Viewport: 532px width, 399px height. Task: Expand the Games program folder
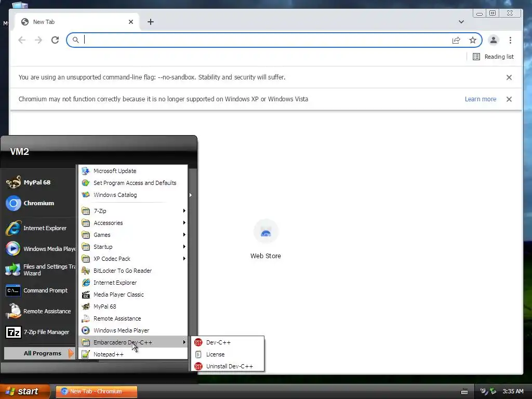pyautogui.click(x=133, y=234)
